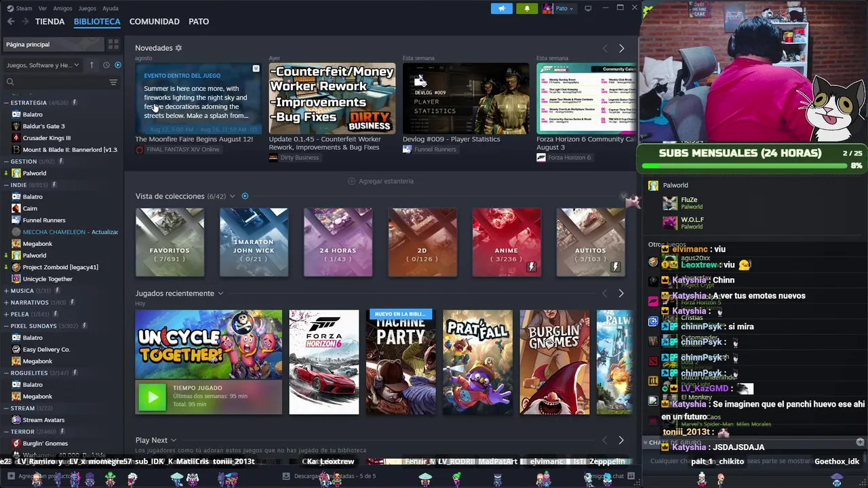Screen dimensions: 868x488
Task: Switch to the TIENDA tab
Action: click(x=50, y=22)
